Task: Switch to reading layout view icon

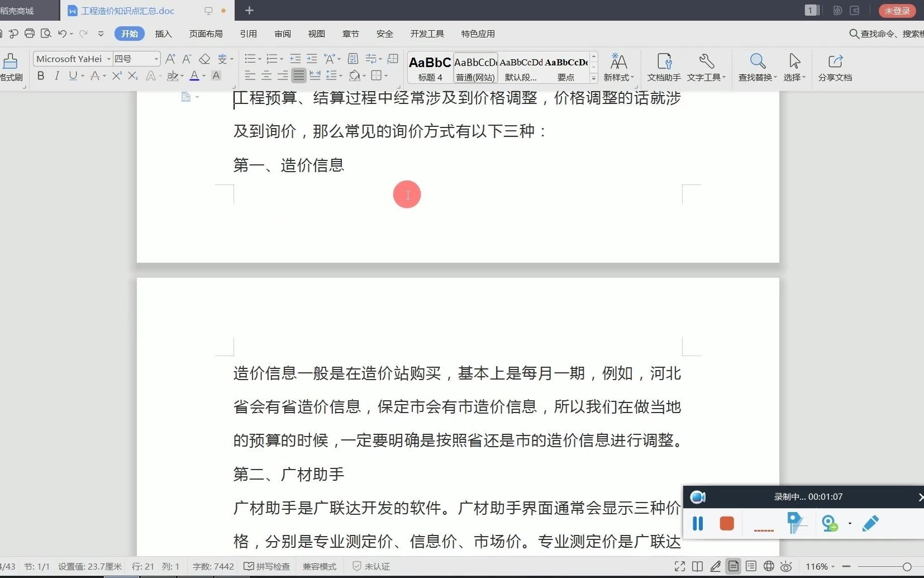Action: 697,566
